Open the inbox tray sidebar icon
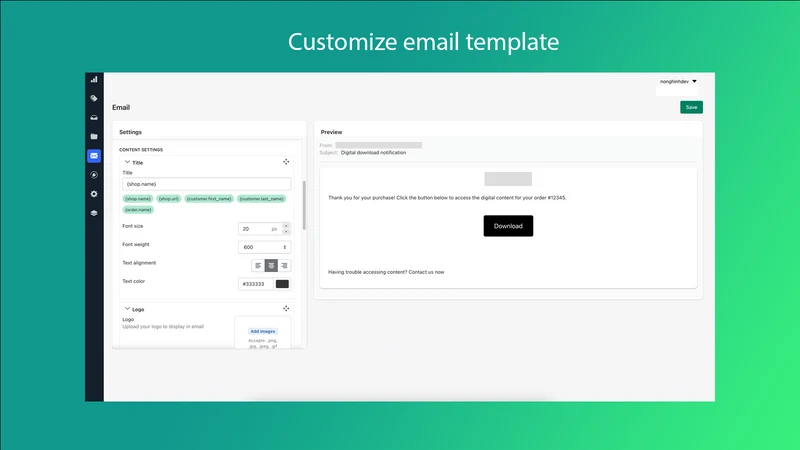This screenshot has height=450, width=800. [94, 117]
